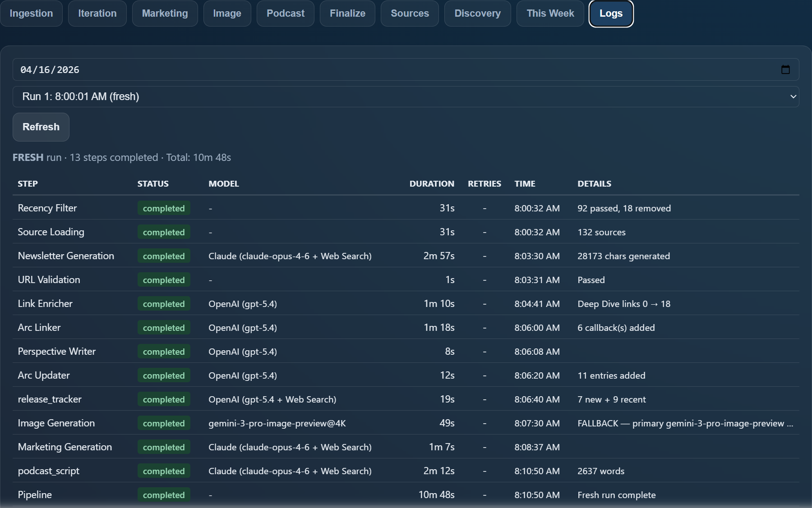Click OpenAI (gpt-5.4 + Web Search) model cell
The image size is (812, 508).
(x=272, y=399)
